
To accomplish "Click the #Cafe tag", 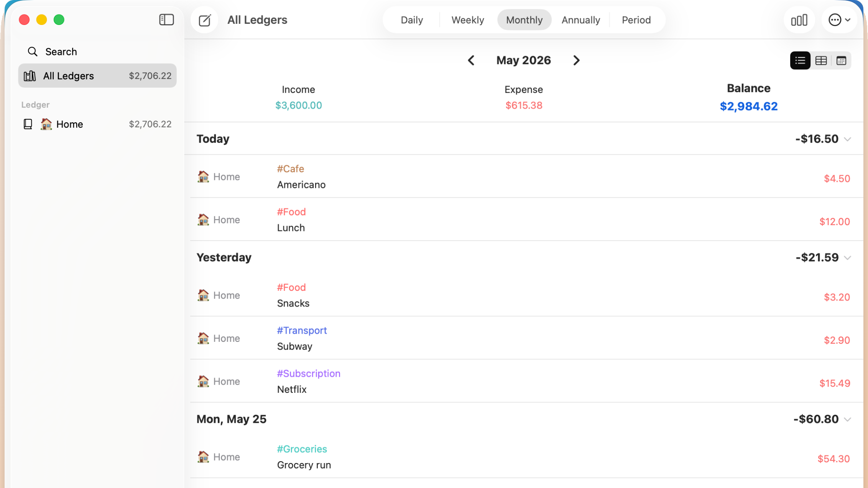I will (290, 168).
